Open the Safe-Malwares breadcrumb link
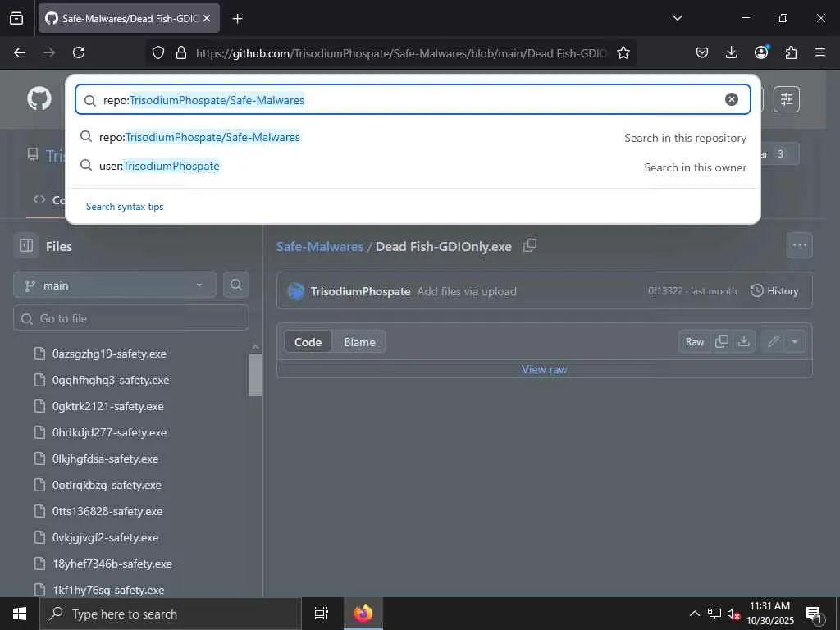840x630 pixels. pos(320,246)
